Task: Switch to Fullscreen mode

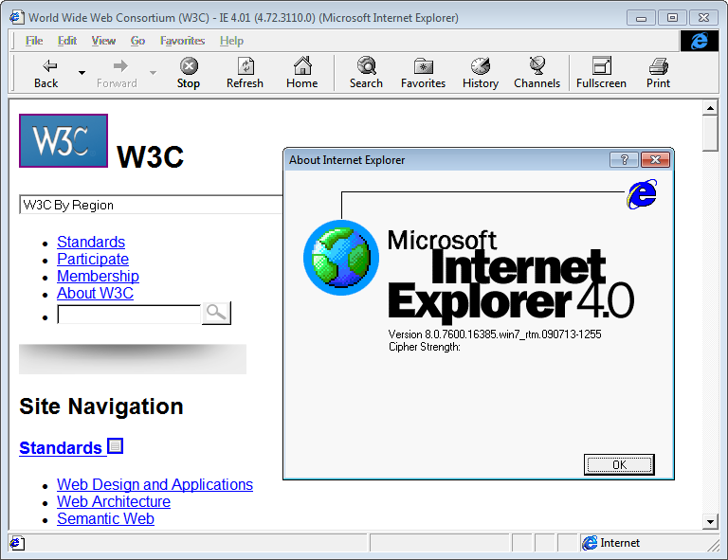Action: [x=601, y=73]
